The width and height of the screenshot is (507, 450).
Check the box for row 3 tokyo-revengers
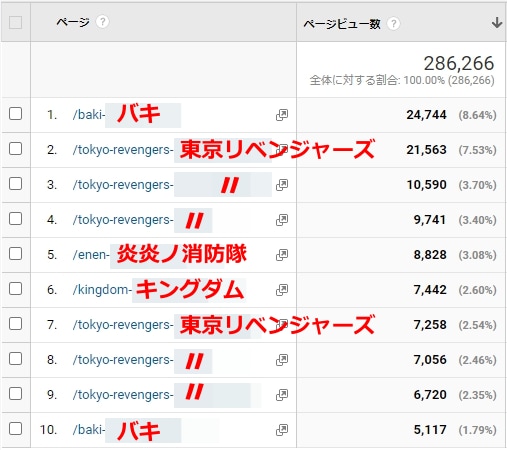click(x=15, y=184)
